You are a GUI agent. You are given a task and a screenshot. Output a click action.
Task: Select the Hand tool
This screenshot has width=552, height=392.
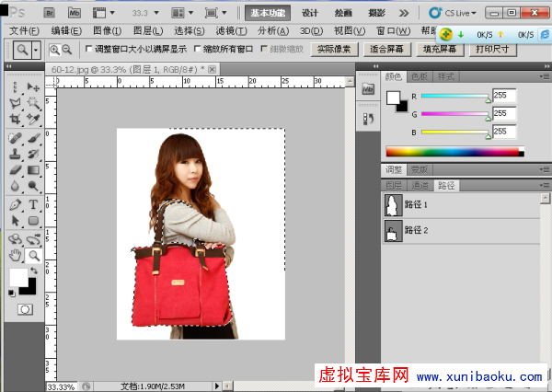pos(16,255)
